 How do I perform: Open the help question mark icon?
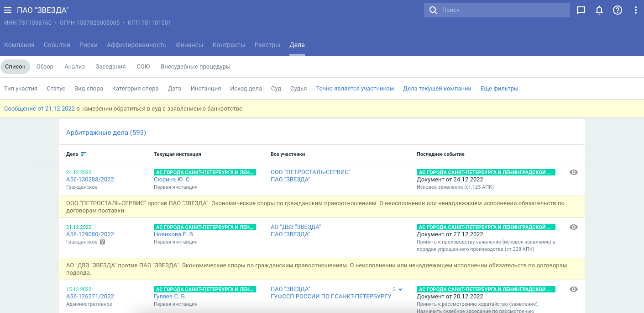click(x=618, y=10)
